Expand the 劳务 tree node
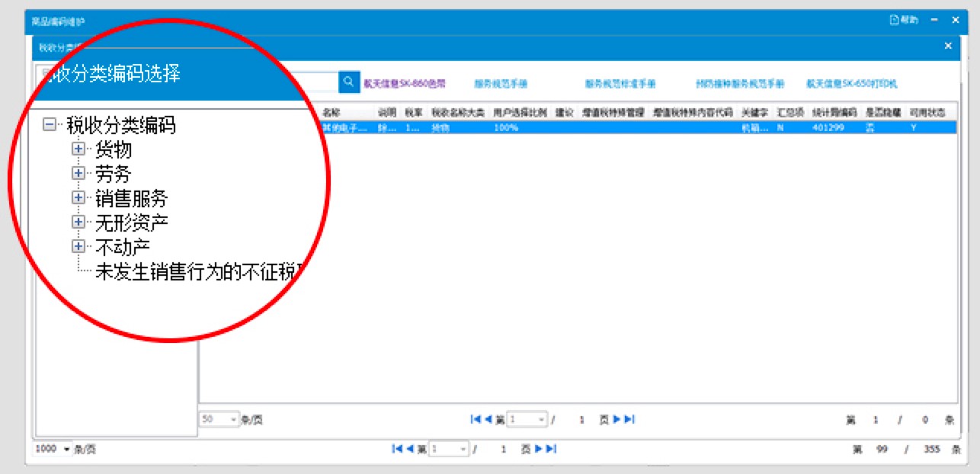The width and height of the screenshot is (980, 474). coord(78,174)
